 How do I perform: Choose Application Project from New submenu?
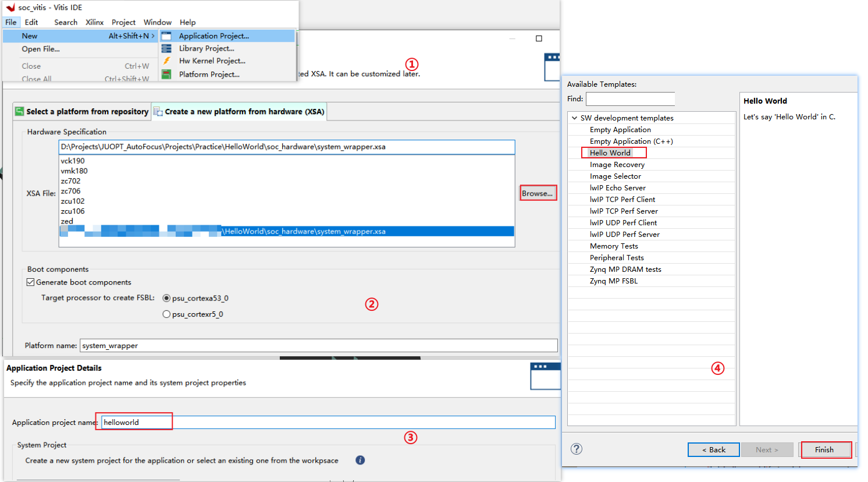227,36
